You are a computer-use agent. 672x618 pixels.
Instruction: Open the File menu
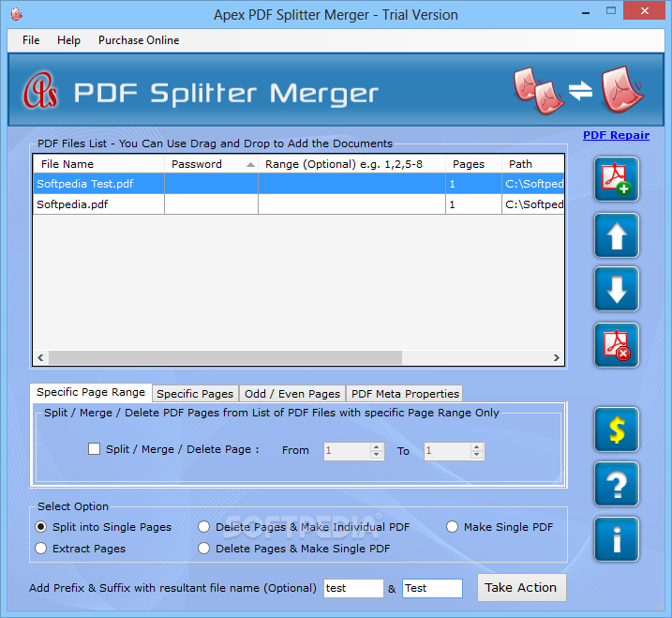coord(31,40)
